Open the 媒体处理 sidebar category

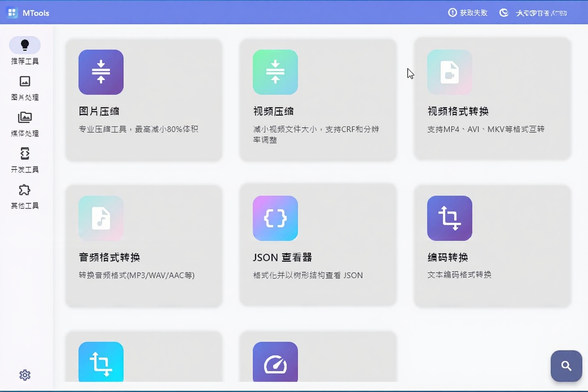(24, 124)
